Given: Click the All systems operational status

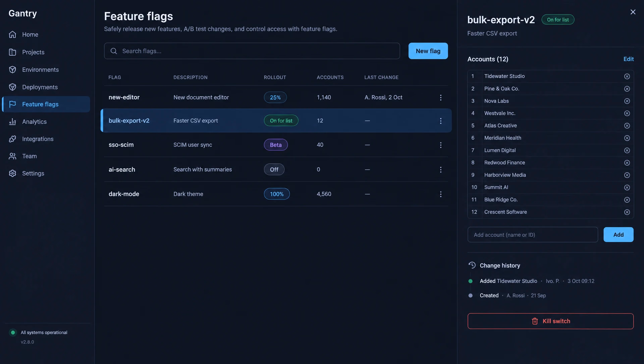Looking at the screenshot, I should pyautogui.click(x=44, y=332).
